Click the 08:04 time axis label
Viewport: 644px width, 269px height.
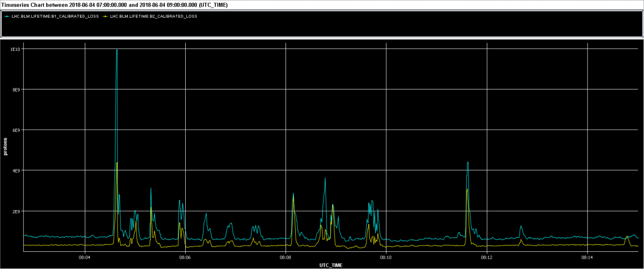84,258
